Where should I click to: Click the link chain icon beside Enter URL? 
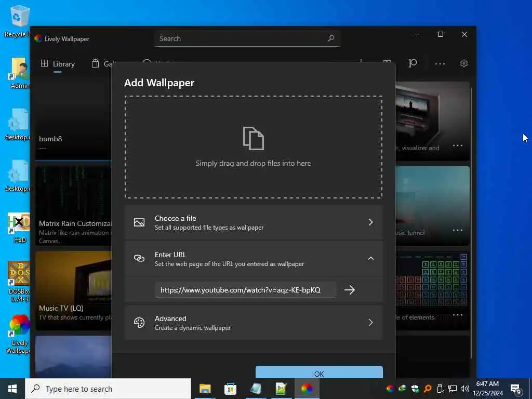139,259
